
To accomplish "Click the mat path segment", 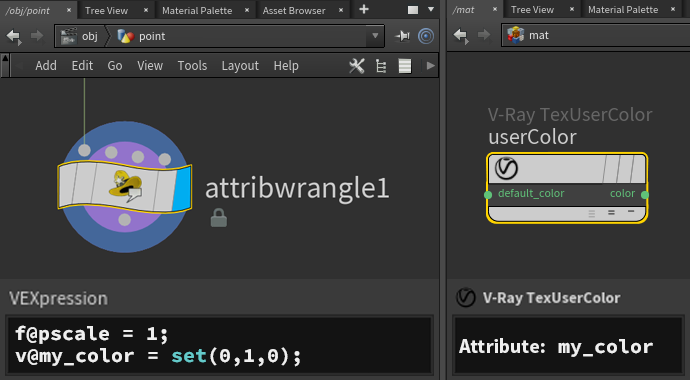I will coord(528,35).
